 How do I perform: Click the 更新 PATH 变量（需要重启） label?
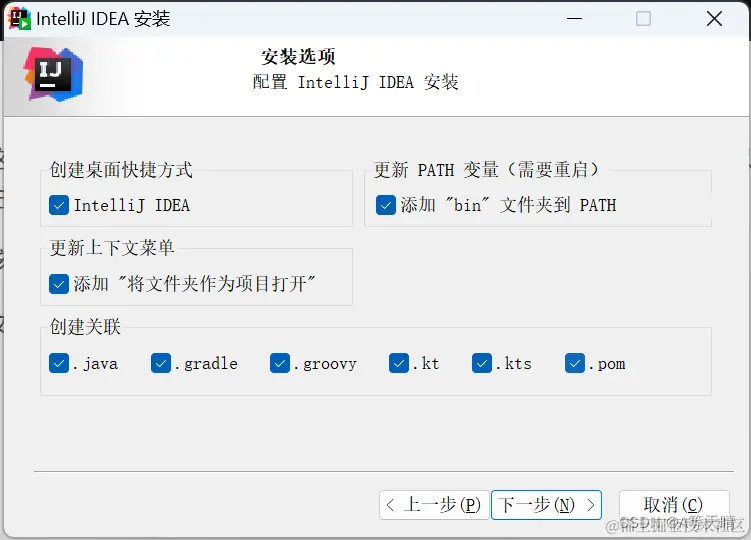(487, 170)
